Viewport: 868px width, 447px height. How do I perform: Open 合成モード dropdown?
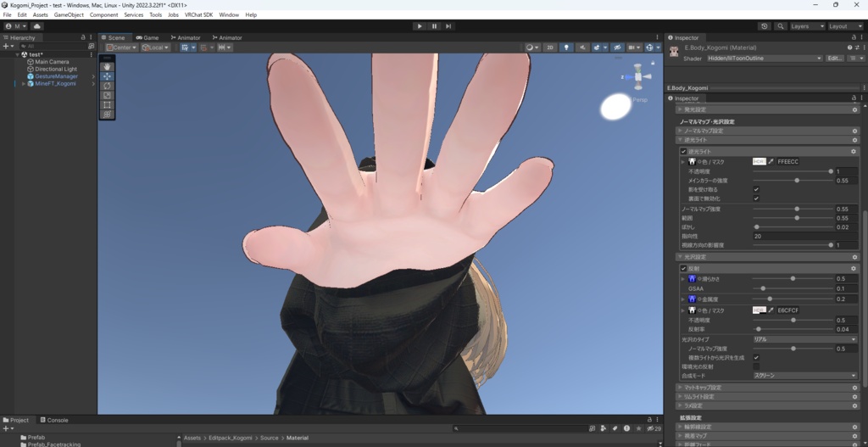point(804,376)
